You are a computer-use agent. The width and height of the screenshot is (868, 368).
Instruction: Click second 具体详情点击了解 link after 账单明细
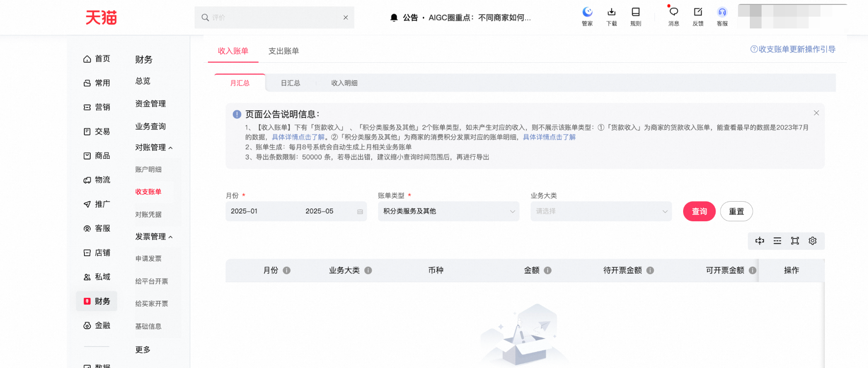tap(549, 137)
